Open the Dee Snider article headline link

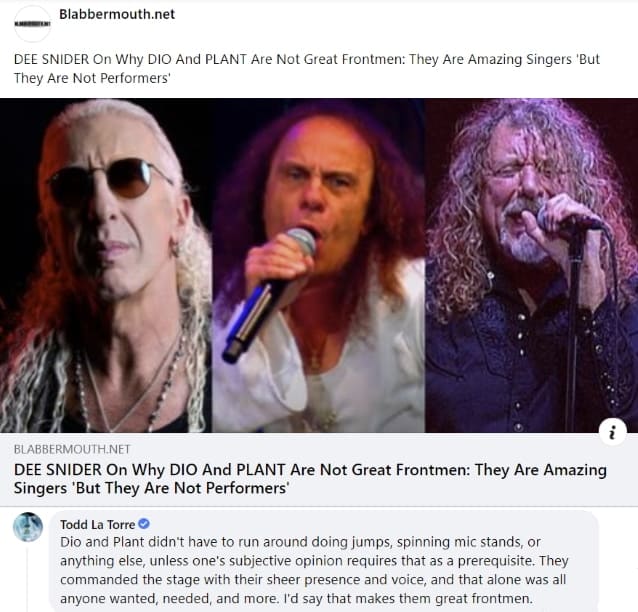(310, 479)
